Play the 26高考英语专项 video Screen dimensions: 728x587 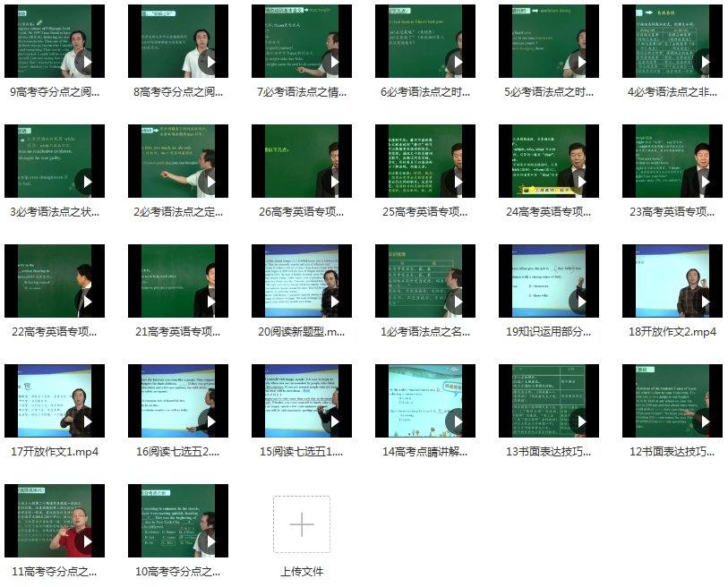pos(333,183)
